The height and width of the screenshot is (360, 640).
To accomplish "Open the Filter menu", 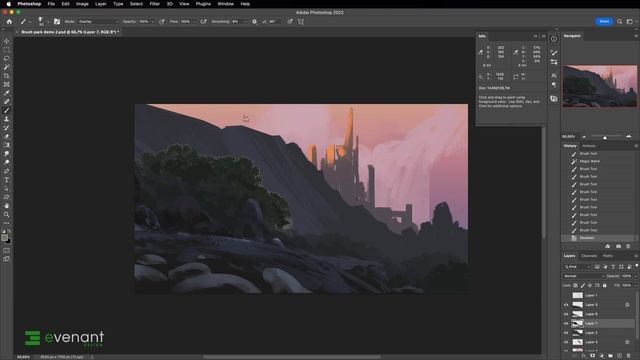I will pyautogui.click(x=155, y=4).
